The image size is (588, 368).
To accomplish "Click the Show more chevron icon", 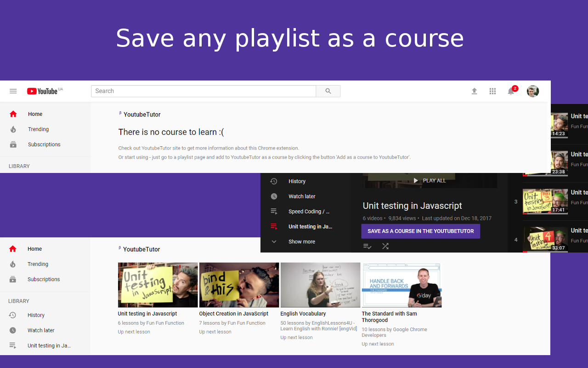I will click(x=274, y=241).
